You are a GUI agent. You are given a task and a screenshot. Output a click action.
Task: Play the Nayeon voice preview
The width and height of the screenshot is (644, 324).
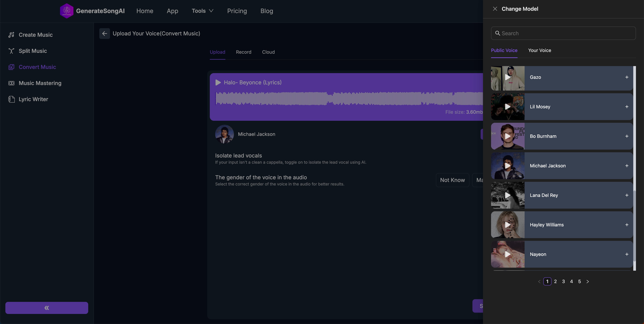[507, 254]
